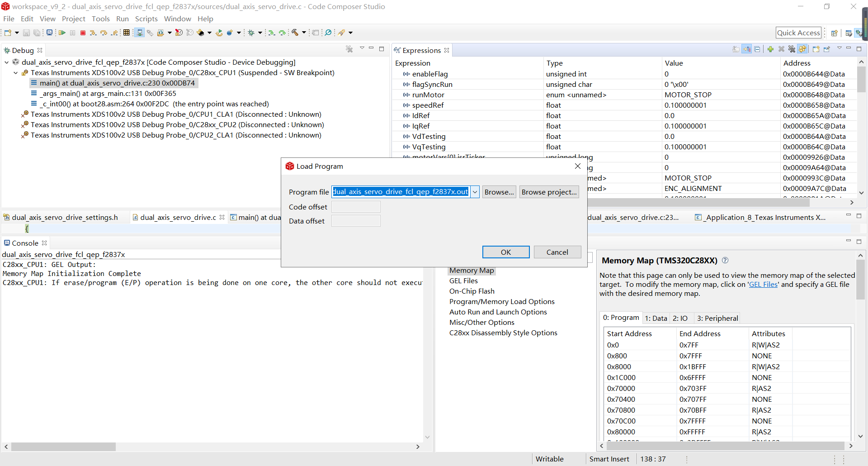Open the Scripts menu

click(146, 19)
